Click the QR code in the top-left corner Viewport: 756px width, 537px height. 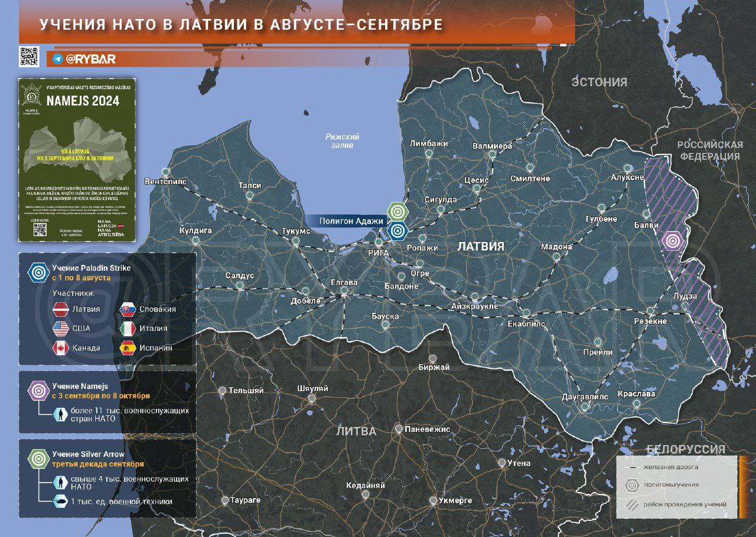29,56
